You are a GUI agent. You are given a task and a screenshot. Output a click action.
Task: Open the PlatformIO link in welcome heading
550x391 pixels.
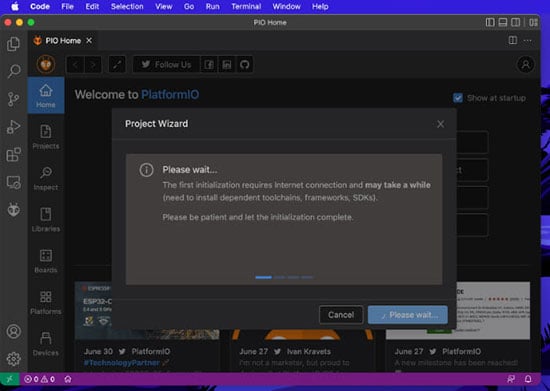(x=170, y=95)
